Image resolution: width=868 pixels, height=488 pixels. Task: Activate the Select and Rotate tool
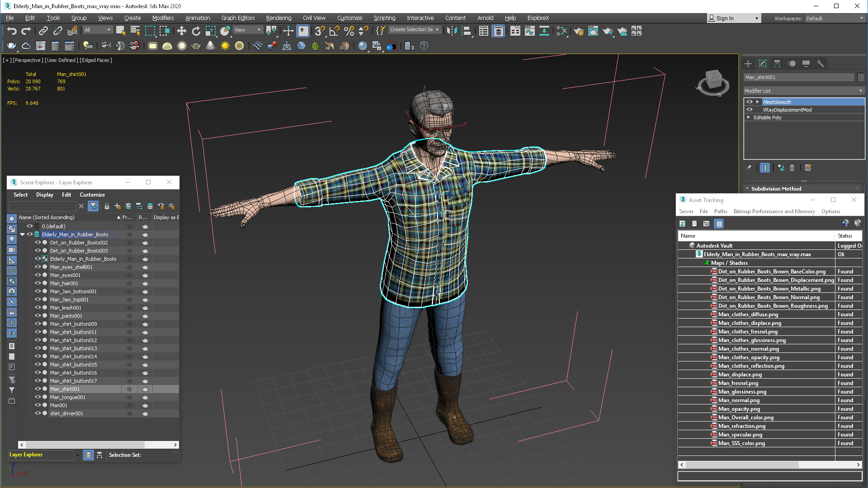click(x=196, y=31)
